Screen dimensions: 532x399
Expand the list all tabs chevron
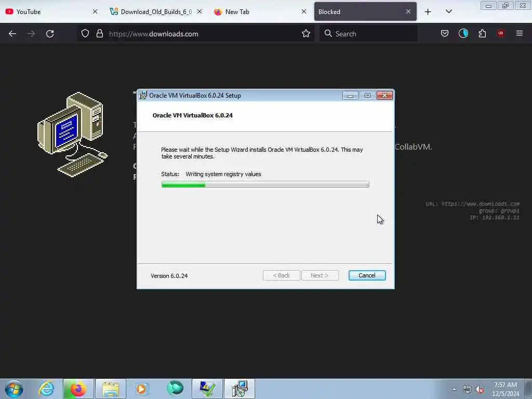coord(448,11)
